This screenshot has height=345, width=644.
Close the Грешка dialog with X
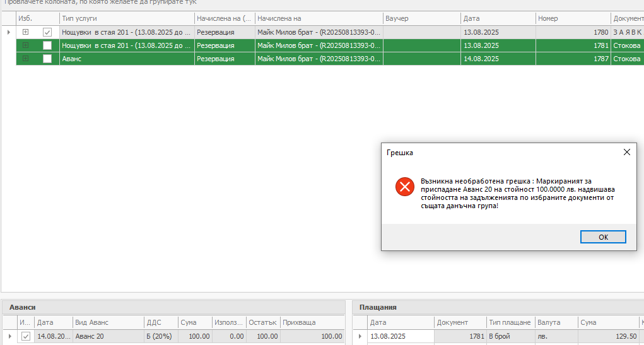(x=626, y=152)
